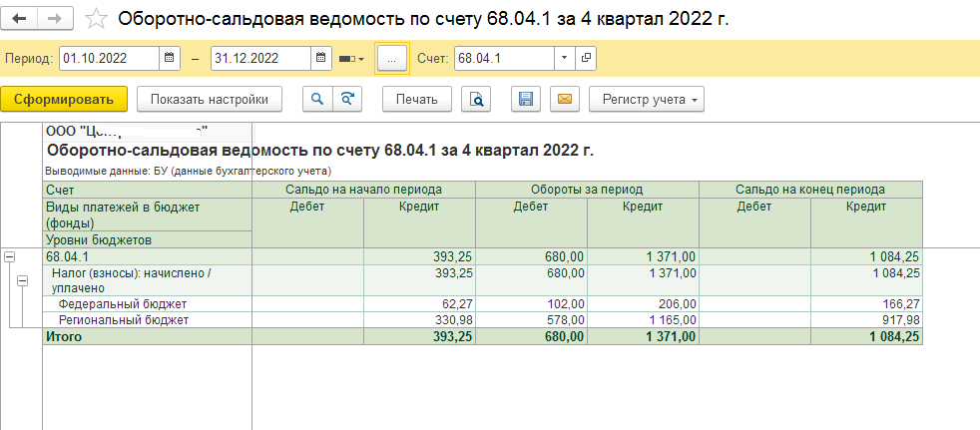
Task: Expand the Счет account dropdown list
Action: 564,59
